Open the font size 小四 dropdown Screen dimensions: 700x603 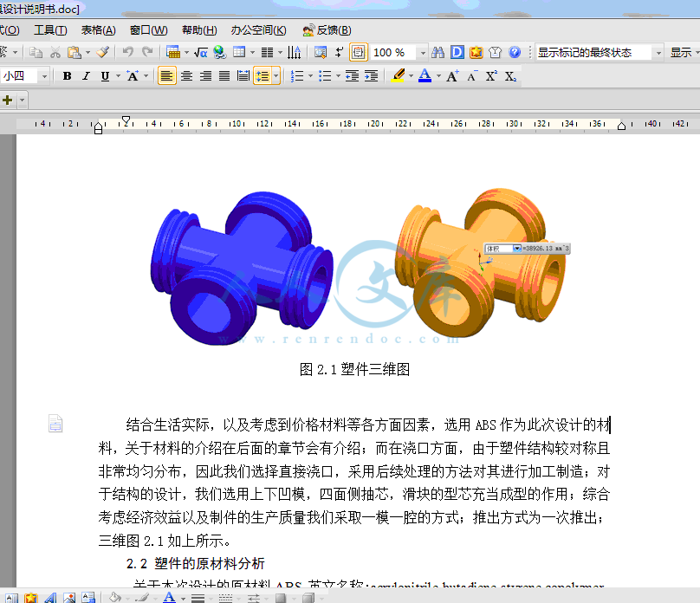pos(44,76)
